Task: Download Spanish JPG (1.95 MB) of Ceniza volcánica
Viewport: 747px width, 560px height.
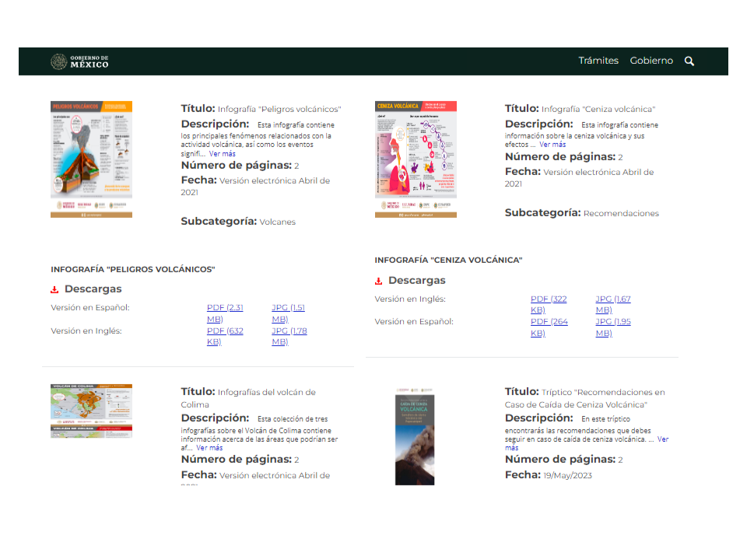Action: [612, 327]
